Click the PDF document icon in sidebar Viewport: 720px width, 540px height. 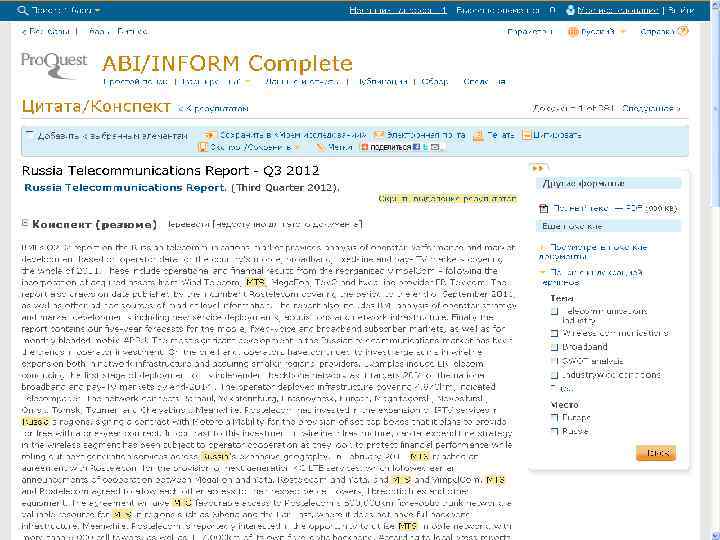point(544,209)
